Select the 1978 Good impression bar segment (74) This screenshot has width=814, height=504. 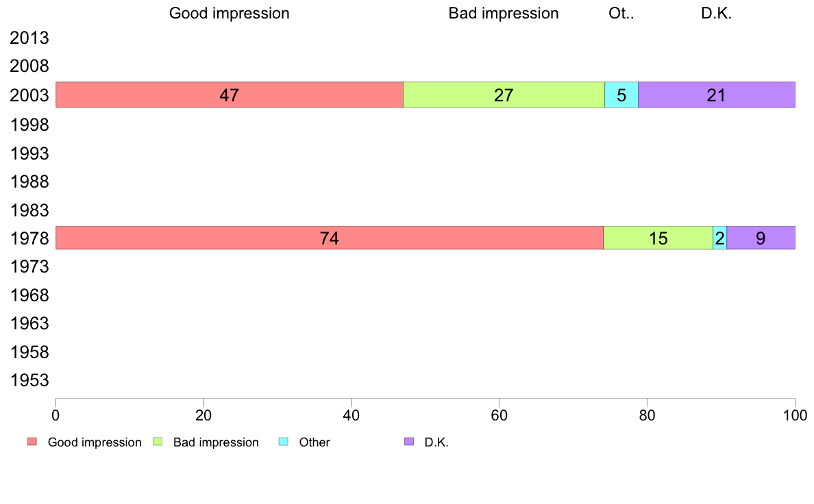point(329,238)
